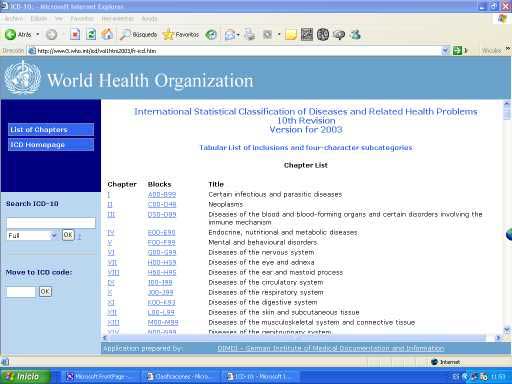Image resolution: width=512 pixels, height=384 pixels.
Task: Open the A00-B99 block link
Action: pos(162,194)
